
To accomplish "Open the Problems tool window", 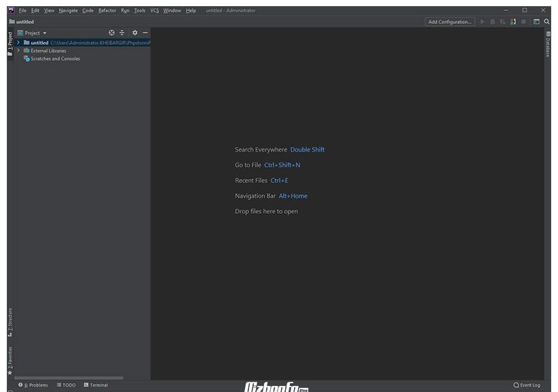I will (33, 385).
